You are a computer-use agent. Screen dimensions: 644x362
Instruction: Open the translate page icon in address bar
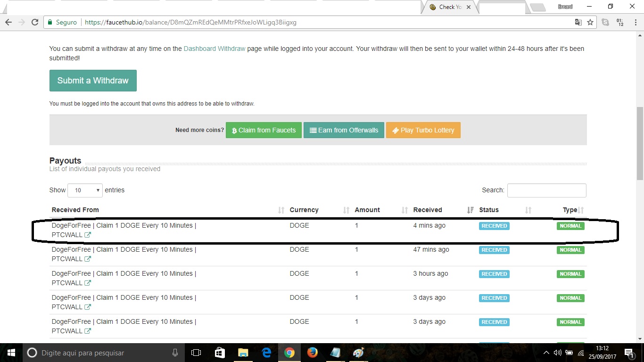578,22
